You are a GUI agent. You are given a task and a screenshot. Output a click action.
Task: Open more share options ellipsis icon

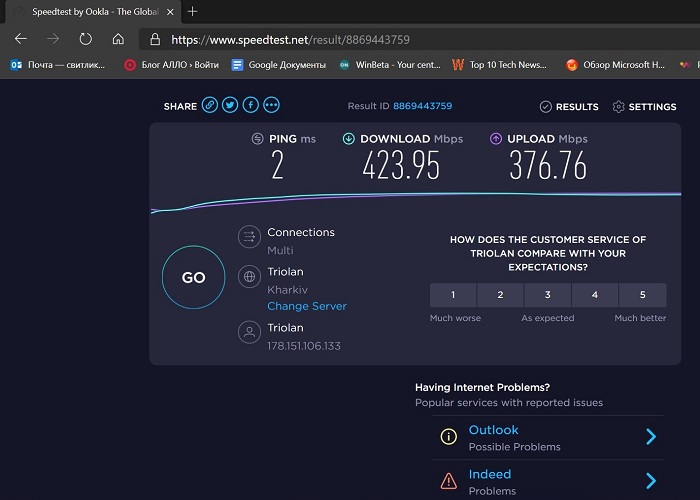tap(271, 105)
